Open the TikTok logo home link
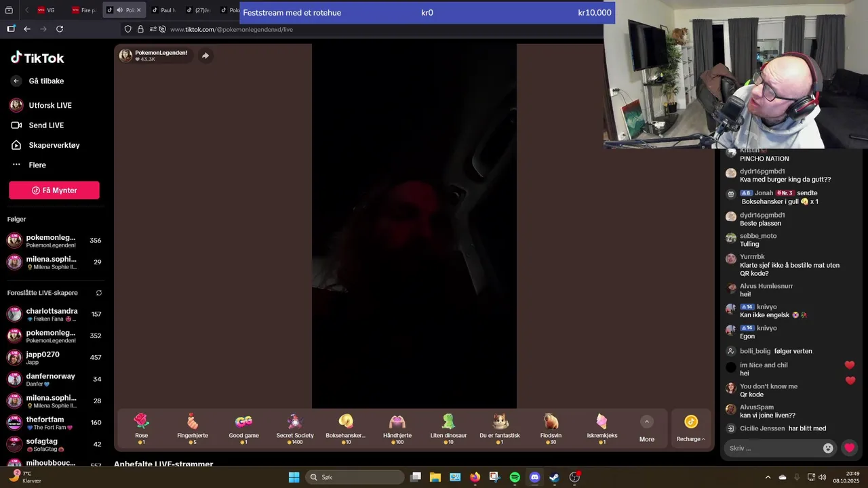 click(x=37, y=58)
